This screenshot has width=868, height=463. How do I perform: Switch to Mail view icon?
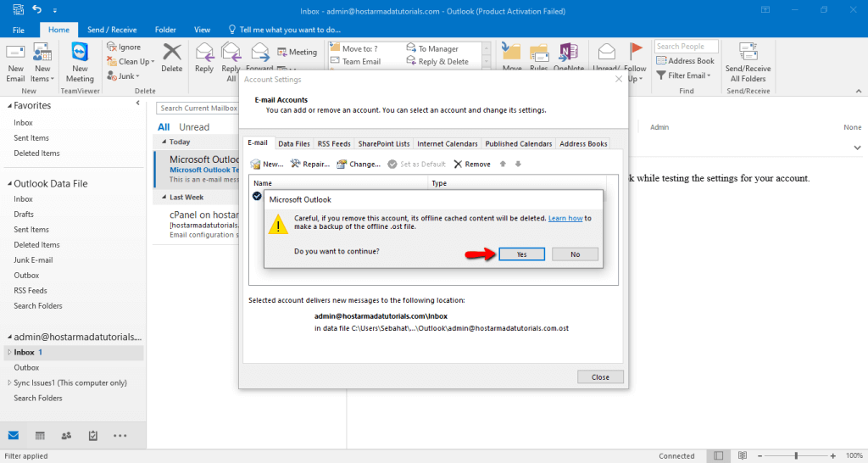point(14,435)
